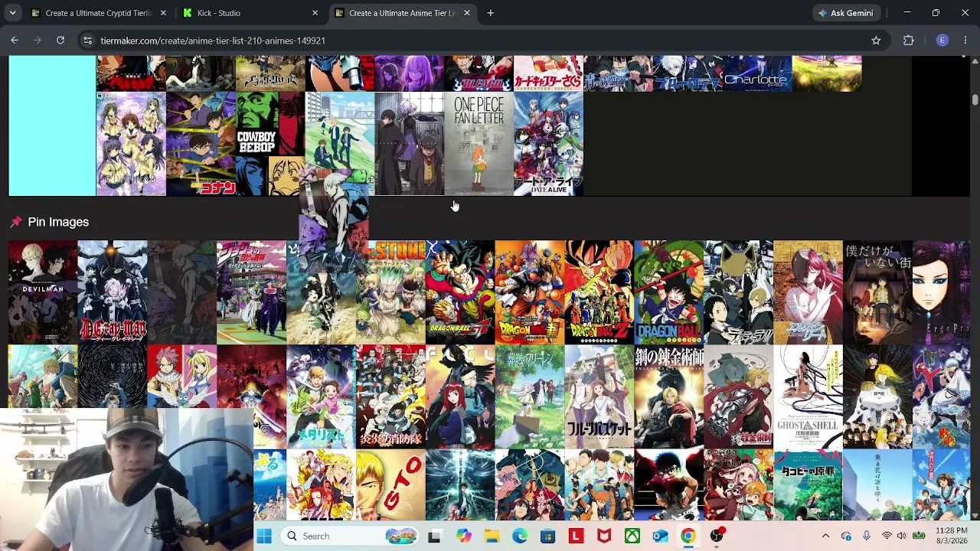
Task: Open Microsoft Store from the taskbar
Action: [x=547, y=536]
